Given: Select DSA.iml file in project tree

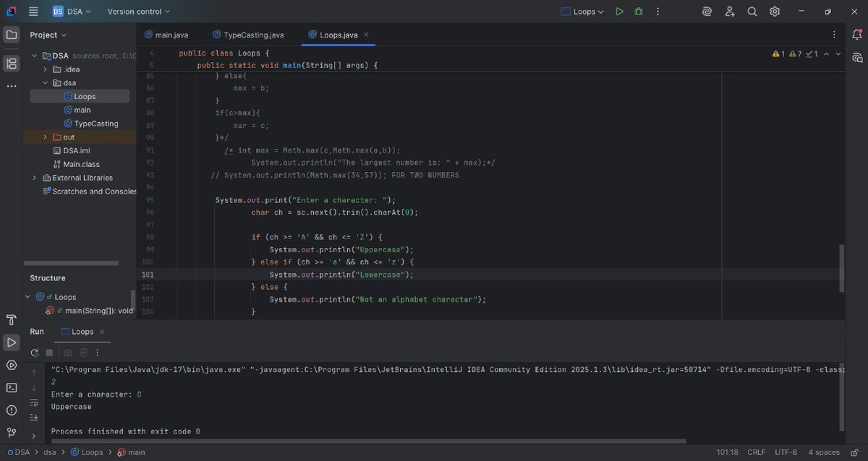Looking at the screenshot, I should click(71, 151).
